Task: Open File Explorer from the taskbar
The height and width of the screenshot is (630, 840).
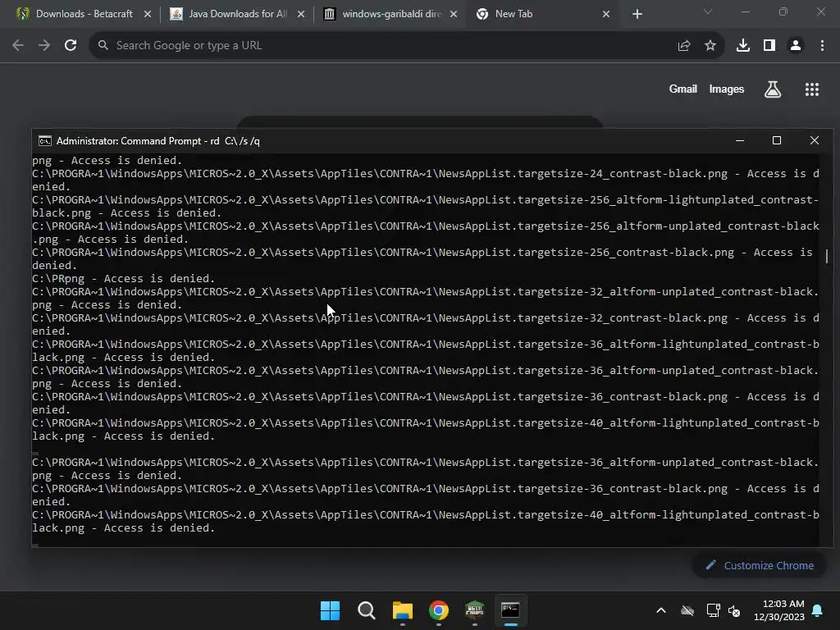Action: coord(402,610)
